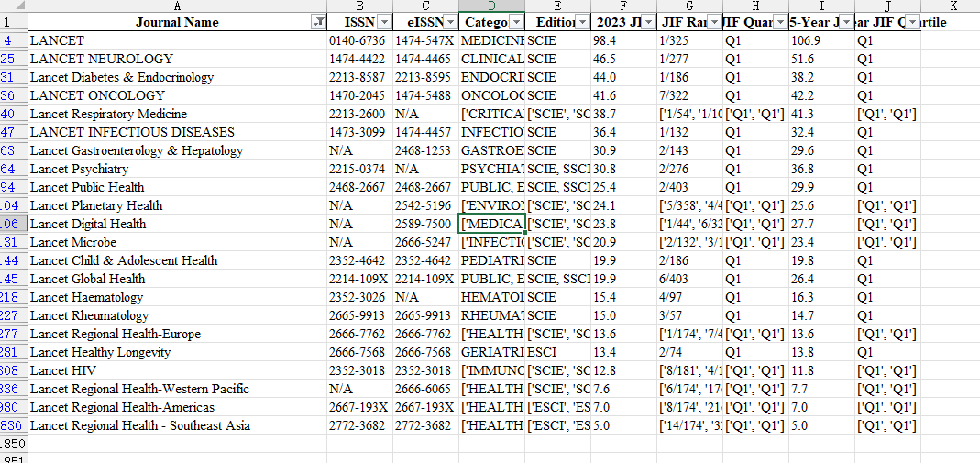The width and height of the screenshot is (980, 463).
Task: Click Lancet Child & Adolescent Health cell
Action: point(178,260)
